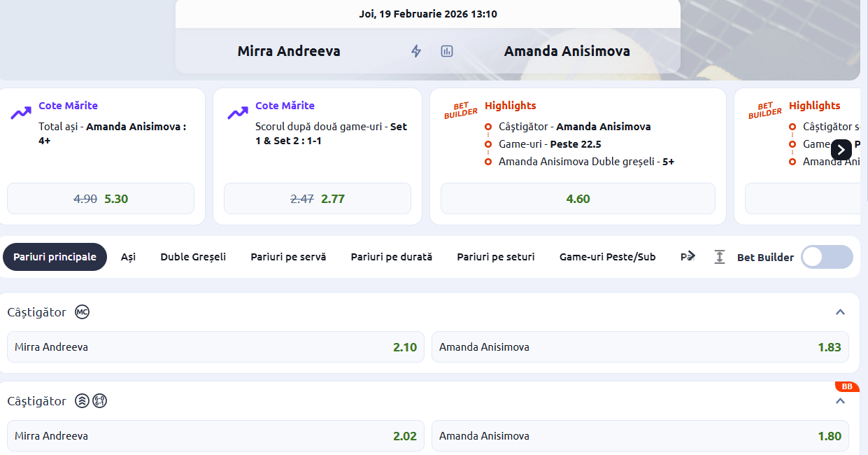Click the stacked chevrons icon beside second Câștigător

82,401
